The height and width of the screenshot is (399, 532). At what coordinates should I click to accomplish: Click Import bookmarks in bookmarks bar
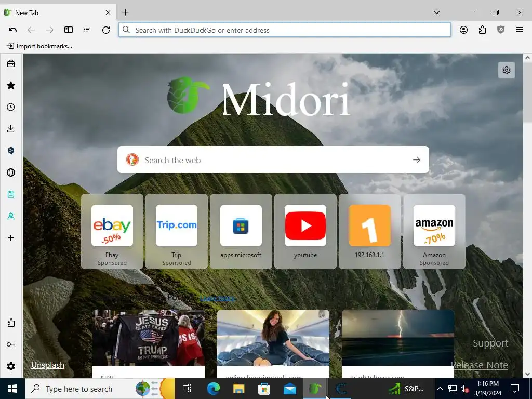(39, 46)
